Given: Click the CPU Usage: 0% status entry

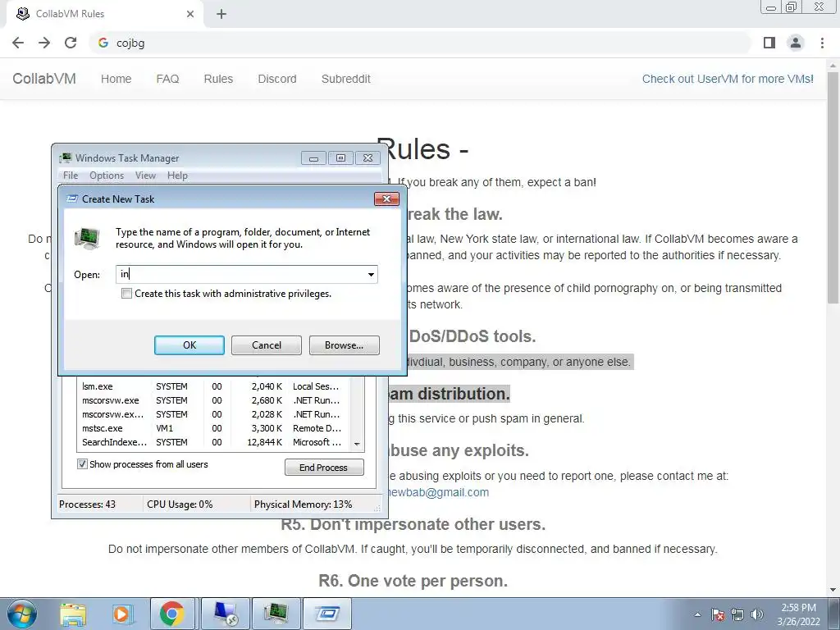Looking at the screenshot, I should pyautogui.click(x=180, y=504).
